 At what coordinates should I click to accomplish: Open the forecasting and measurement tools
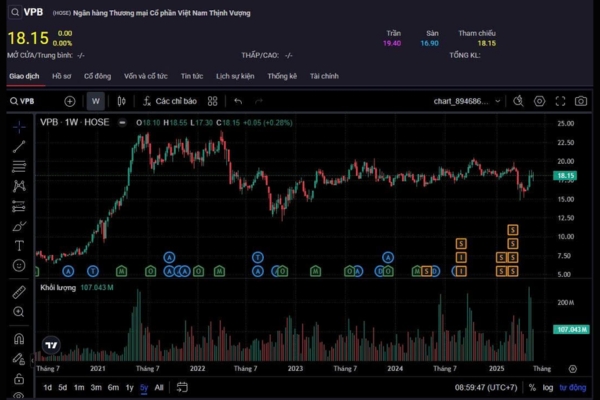coord(19,206)
